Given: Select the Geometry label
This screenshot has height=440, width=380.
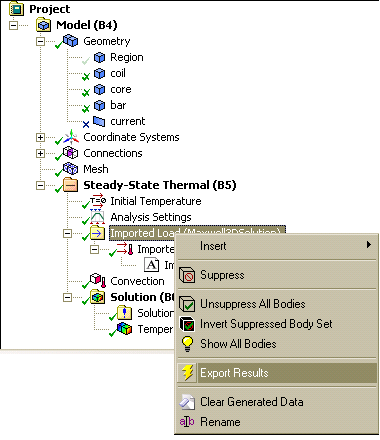Looking at the screenshot, I should 107,41.
